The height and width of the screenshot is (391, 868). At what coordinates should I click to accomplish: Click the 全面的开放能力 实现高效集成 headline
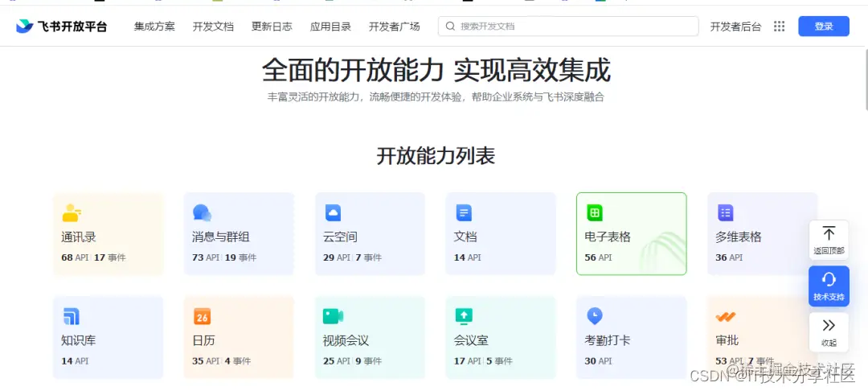click(436, 70)
